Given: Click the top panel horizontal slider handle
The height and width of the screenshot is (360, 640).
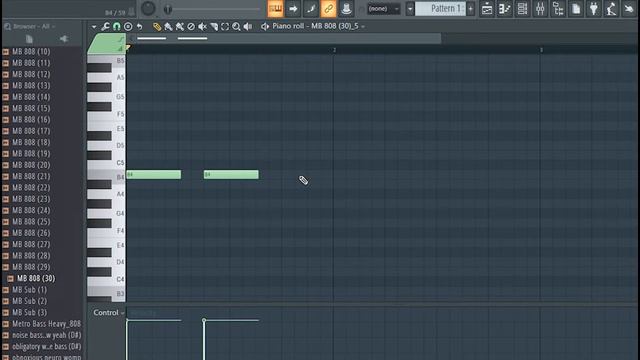Looking at the screenshot, I should (168, 9).
